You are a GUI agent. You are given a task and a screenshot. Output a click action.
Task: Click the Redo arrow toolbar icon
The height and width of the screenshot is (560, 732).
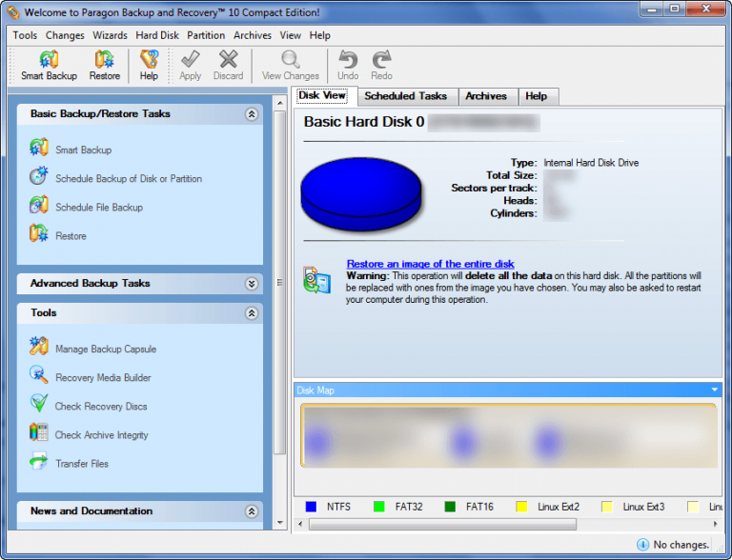click(381, 60)
